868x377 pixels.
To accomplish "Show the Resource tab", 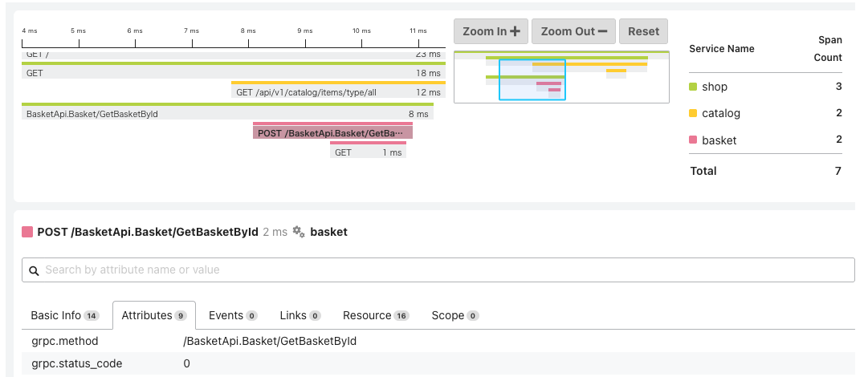I will [x=376, y=315].
